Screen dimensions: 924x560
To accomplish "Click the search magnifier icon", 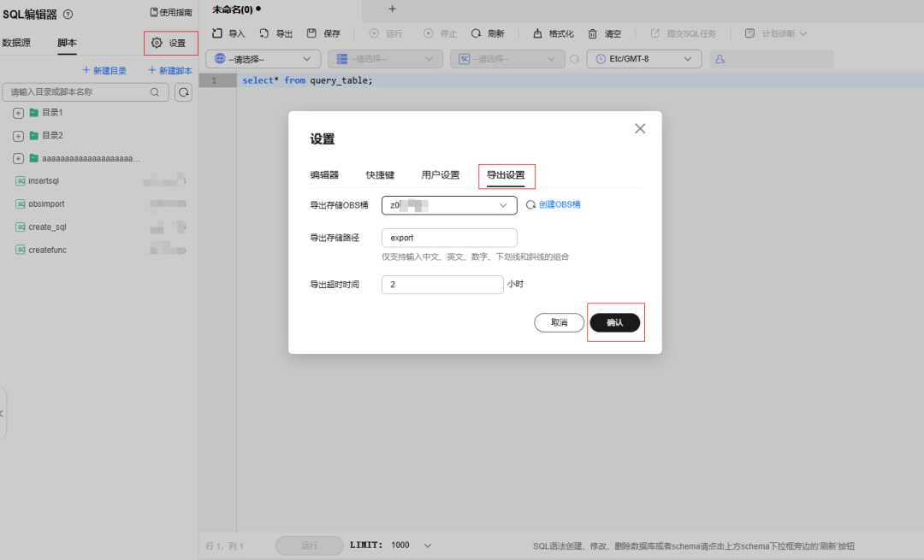I will pos(154,91).
